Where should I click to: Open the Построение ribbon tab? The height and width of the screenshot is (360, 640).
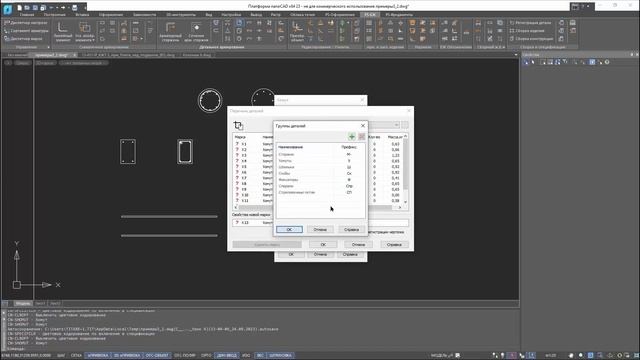point(54,15)
